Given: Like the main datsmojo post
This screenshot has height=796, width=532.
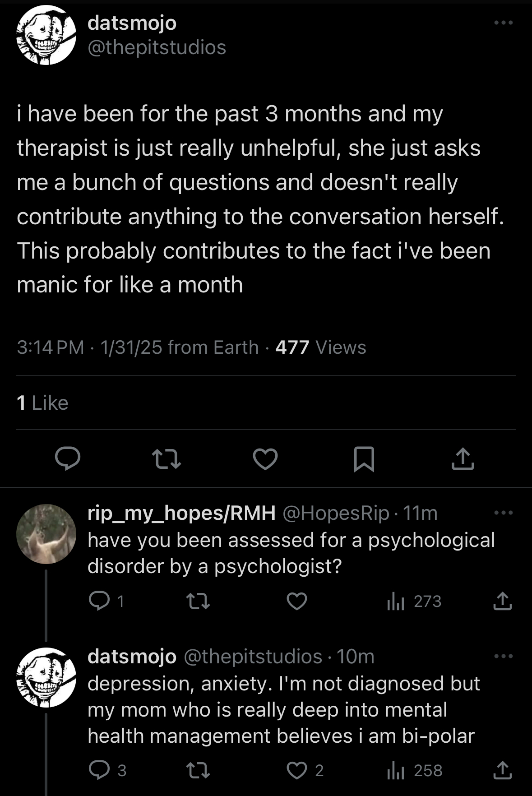Looking at the screenshot, I should coord(265,459).
